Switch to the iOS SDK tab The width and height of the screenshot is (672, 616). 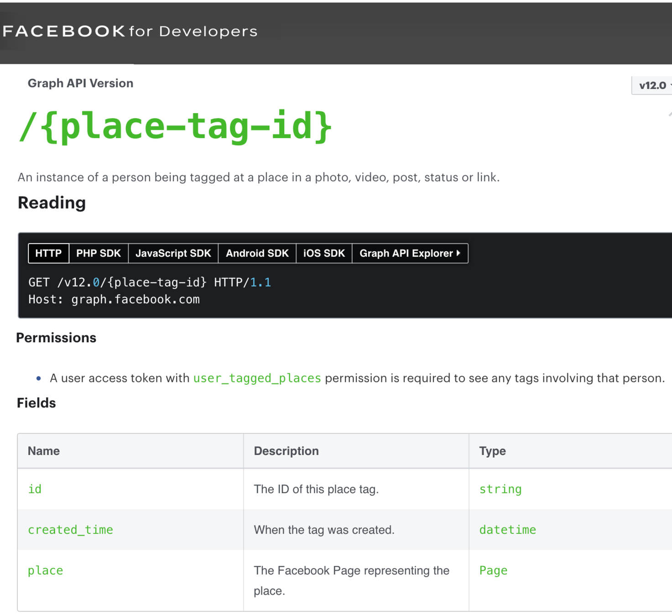point(324,253)
